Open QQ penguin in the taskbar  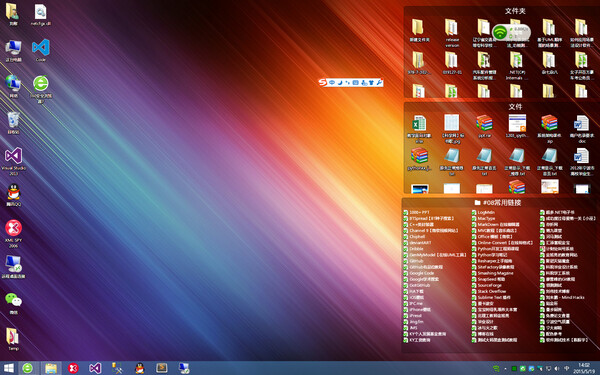140,368
